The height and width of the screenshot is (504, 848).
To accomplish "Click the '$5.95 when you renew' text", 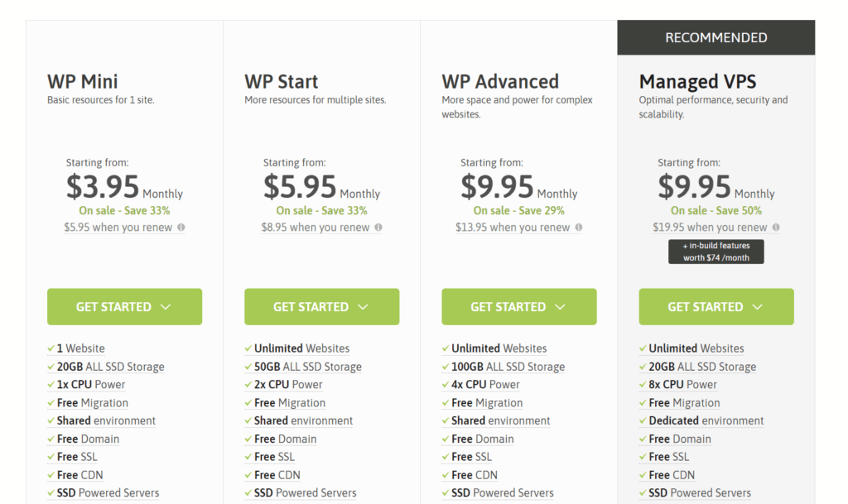I will coord(118,228).
